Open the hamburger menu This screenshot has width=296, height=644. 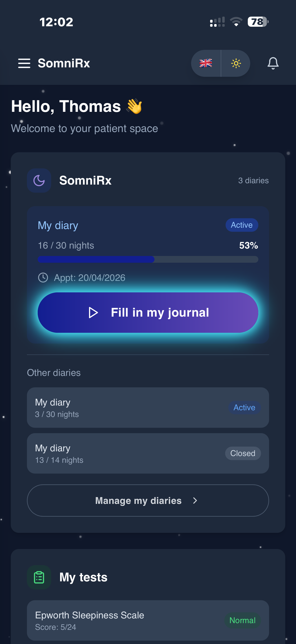point(24,63)
